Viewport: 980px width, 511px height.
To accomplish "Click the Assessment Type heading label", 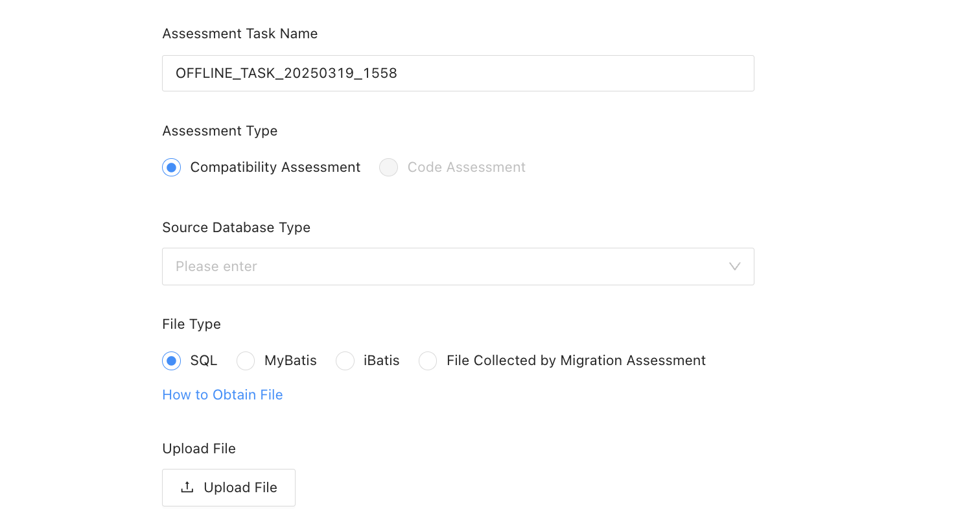I will [220, 131].
